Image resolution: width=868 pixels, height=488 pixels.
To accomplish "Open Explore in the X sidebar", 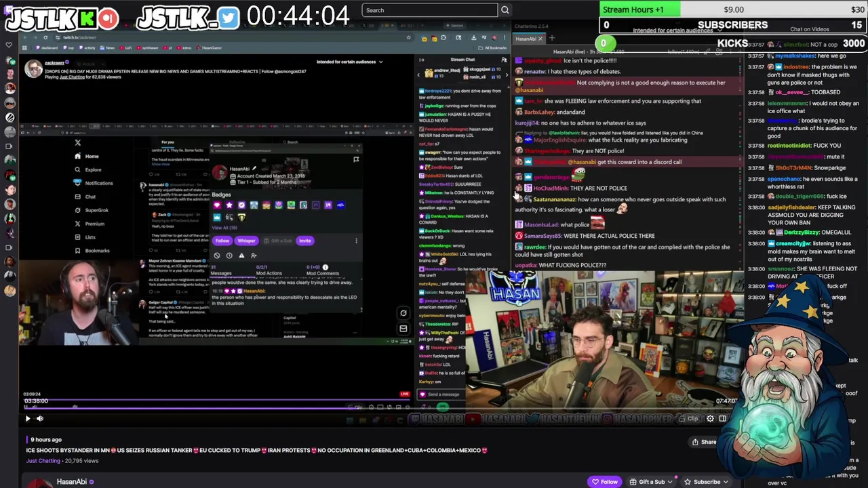I will pyautogui.click(x=87, y=169).
